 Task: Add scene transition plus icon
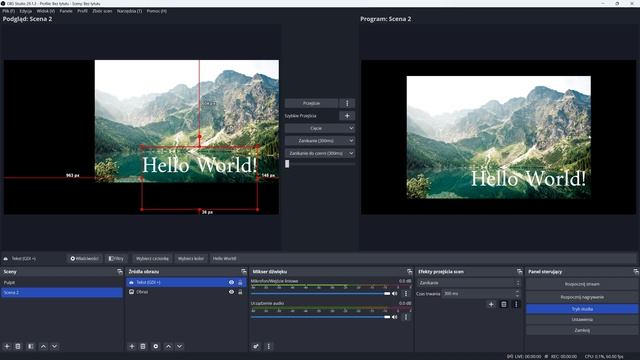point(491,304)
